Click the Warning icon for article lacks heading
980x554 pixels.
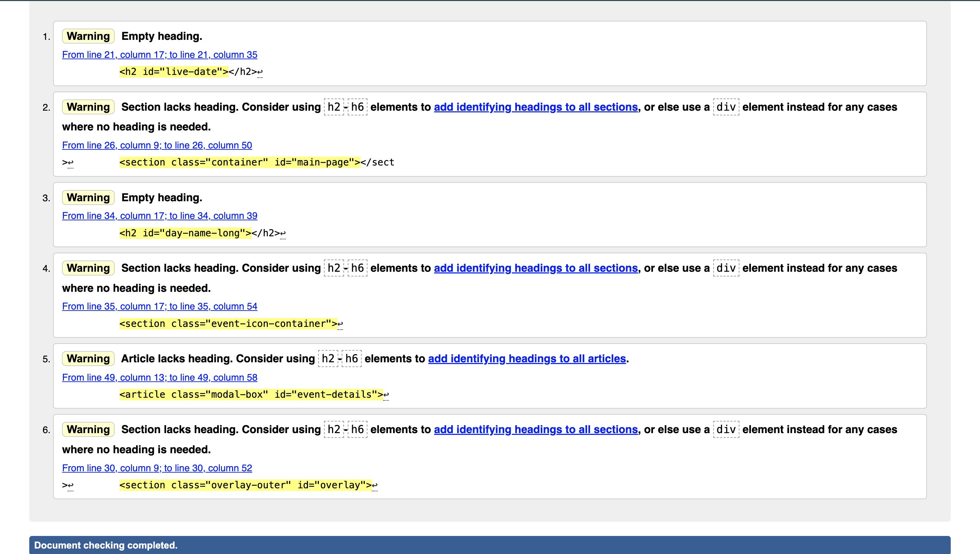(x=88, y=359)
